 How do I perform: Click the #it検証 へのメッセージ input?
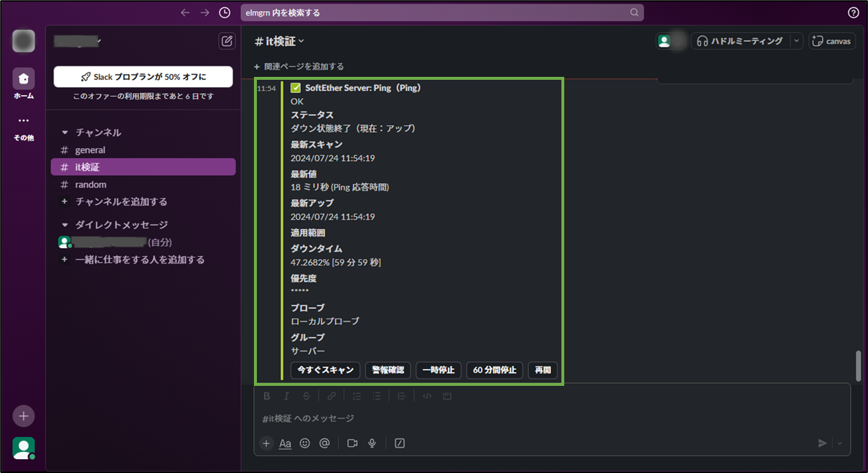click(552, 418)
